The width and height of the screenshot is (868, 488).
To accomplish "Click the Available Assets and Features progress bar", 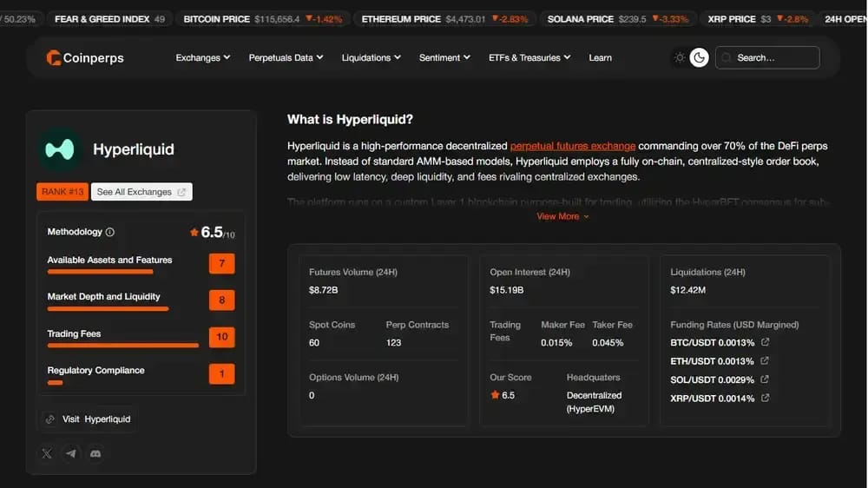I will tap(100, 272).
